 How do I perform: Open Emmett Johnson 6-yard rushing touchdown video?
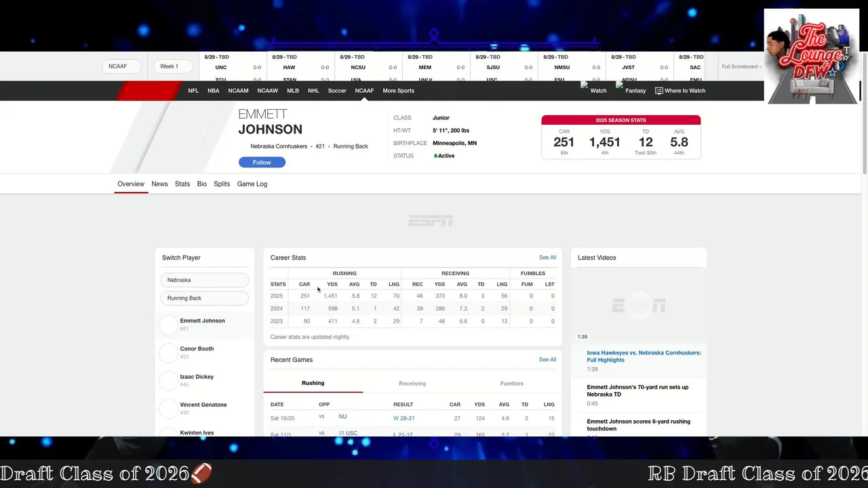(x=638, y=425)
